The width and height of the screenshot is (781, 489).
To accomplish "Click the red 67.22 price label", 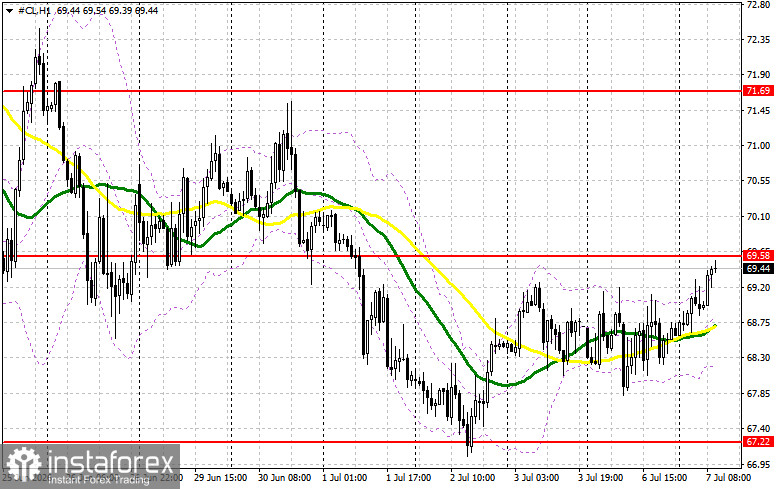I will 759,442.
